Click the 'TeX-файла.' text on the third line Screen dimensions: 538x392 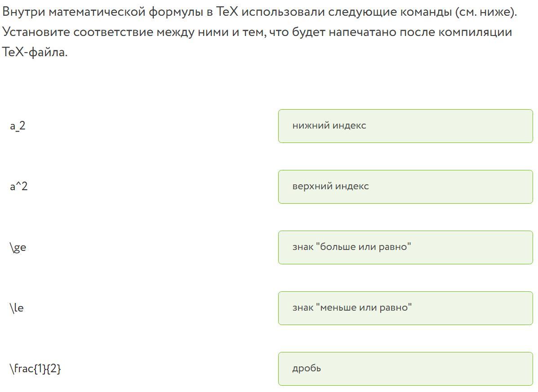(x=35, y=53)
